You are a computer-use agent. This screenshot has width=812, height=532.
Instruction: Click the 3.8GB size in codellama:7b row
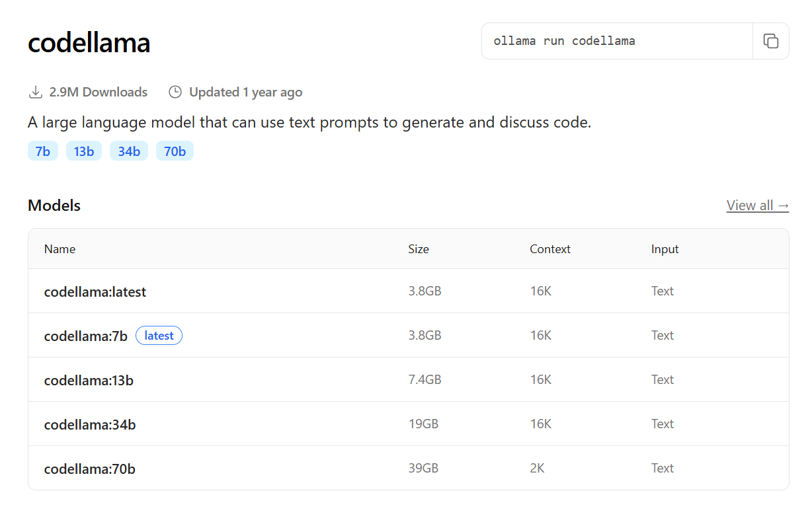pyautogui.click(x=425, y=336)
